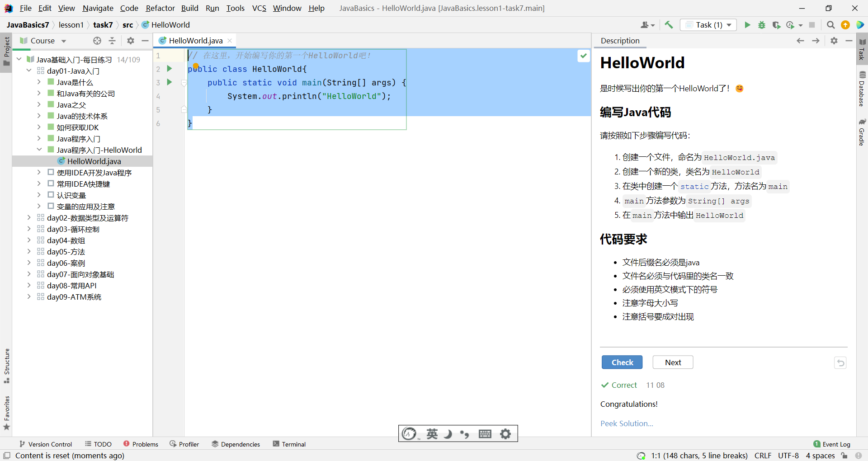Click run gutter arrow beside main method
Image resolution: width=868 pixels, height=461 pixels.
click(x=170, y=82)
